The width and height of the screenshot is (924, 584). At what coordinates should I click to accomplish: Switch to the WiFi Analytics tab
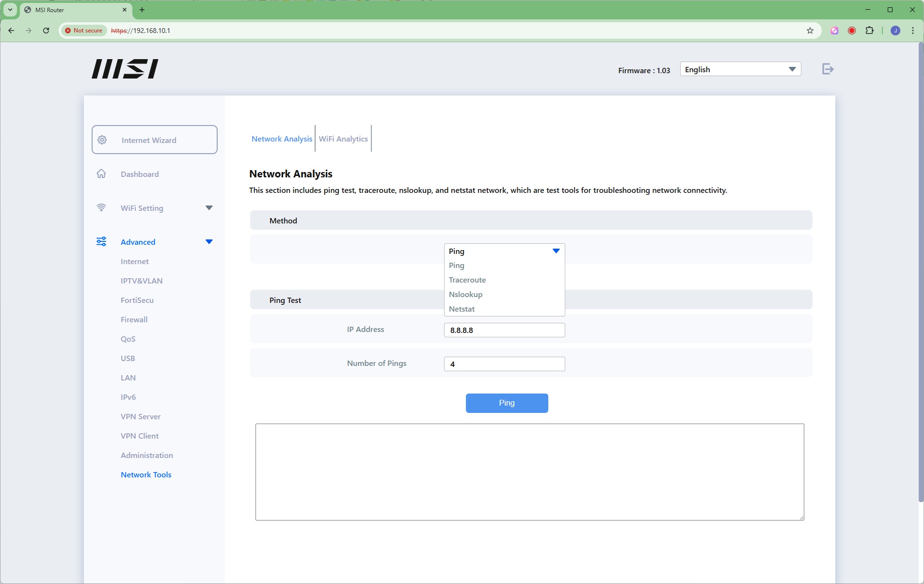(343, 139)
